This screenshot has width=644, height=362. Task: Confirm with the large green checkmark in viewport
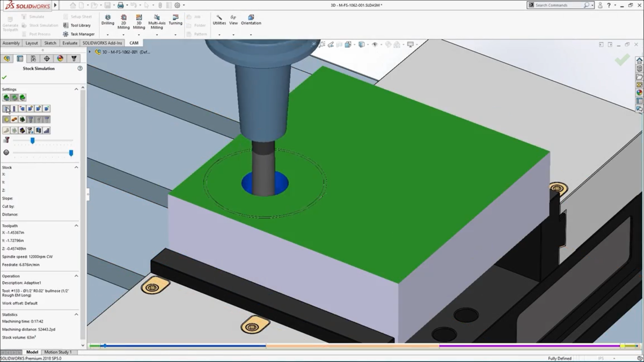[x=622, y=60]
